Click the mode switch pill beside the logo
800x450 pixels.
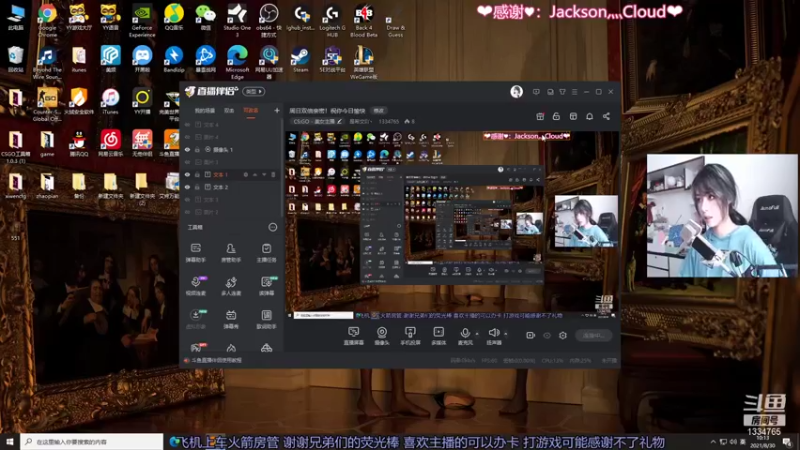[x=254, y=92]
